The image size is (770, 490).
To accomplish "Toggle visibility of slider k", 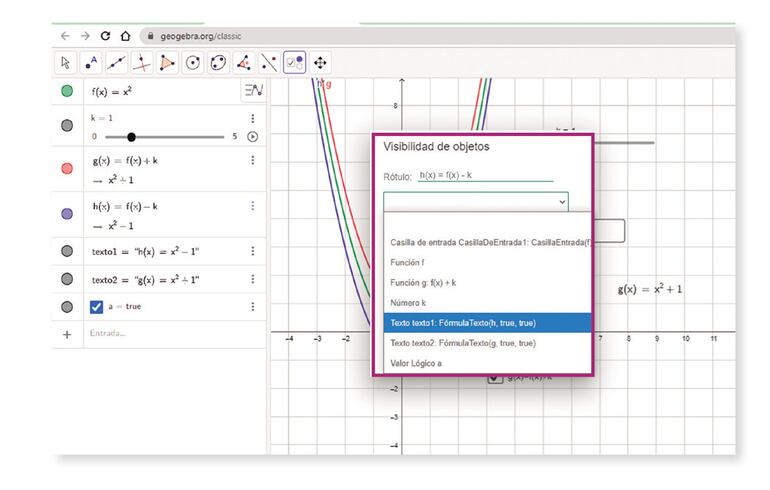I will pyautogui.click(x=67, y=126).
